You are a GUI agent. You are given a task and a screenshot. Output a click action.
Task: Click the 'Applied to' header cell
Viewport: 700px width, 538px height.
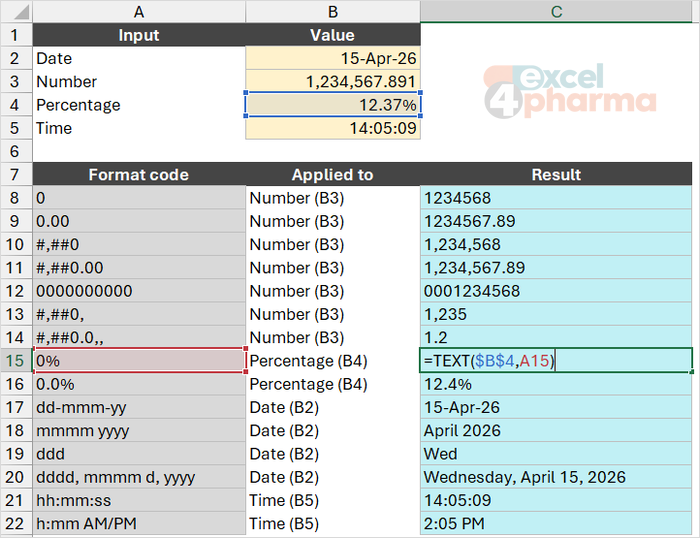click(333, 175)
